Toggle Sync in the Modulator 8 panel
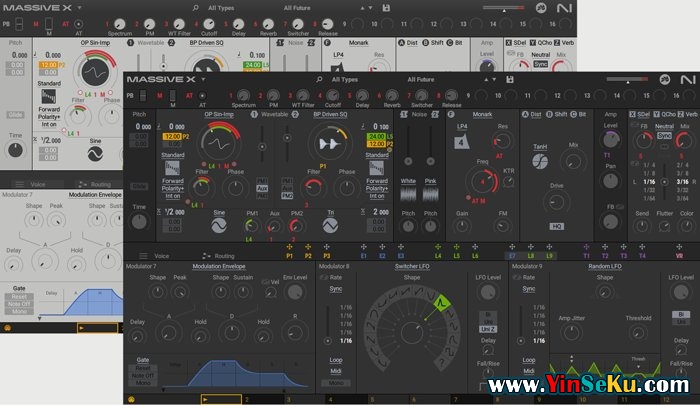This screenshot has width=700, height=405. tap(337, 288)
